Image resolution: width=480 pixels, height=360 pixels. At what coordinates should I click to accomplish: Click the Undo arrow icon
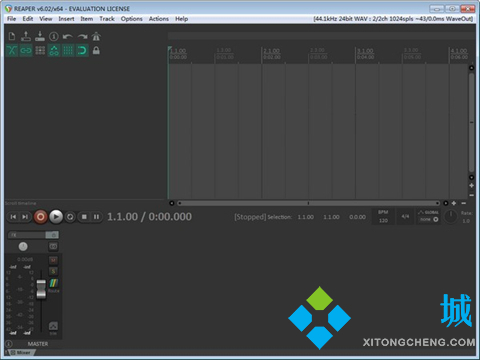(68, 36)
